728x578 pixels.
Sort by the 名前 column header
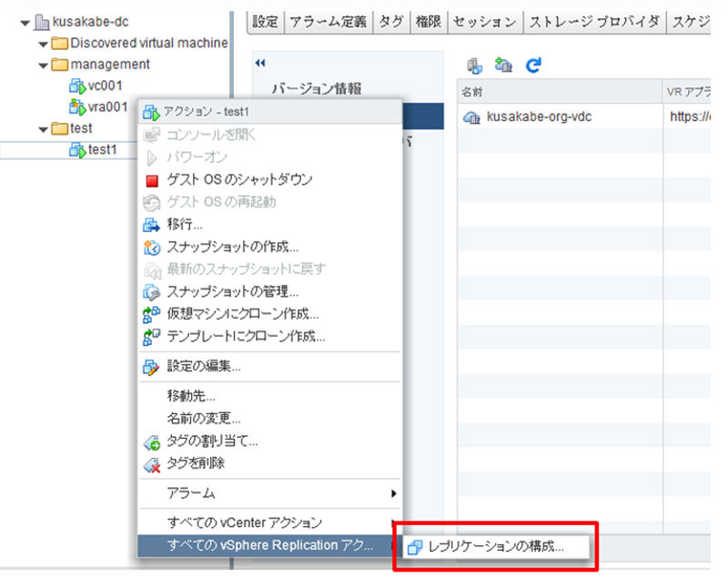click(x=559, y=91)
